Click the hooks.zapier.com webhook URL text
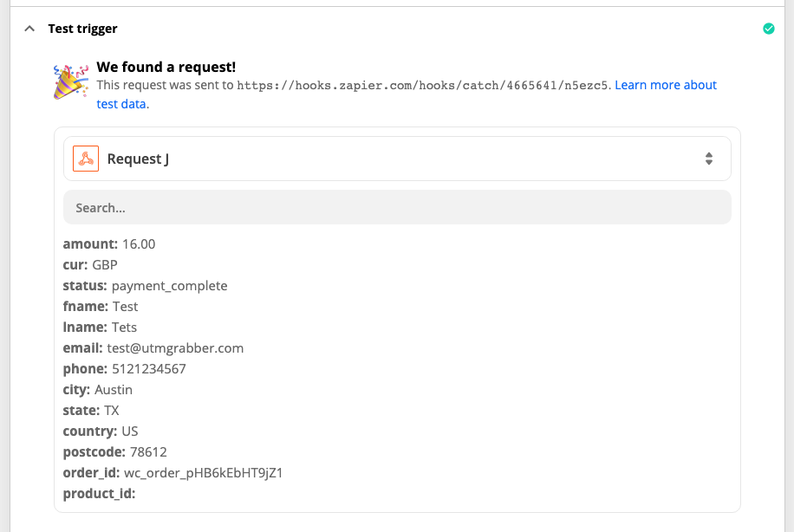The width and height of the screenshot is (794, 532). (x=422, y=85)
